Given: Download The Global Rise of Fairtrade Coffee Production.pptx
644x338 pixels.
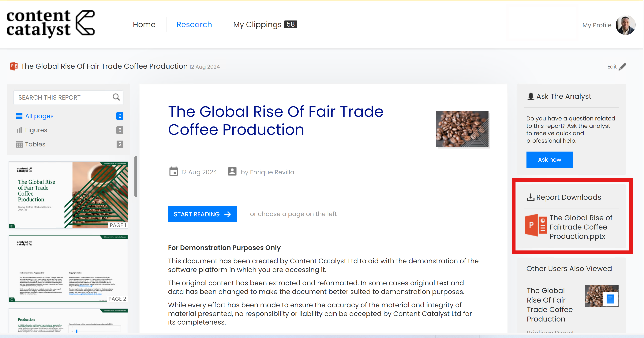Looking at the screenshot, I should point(581,227).
